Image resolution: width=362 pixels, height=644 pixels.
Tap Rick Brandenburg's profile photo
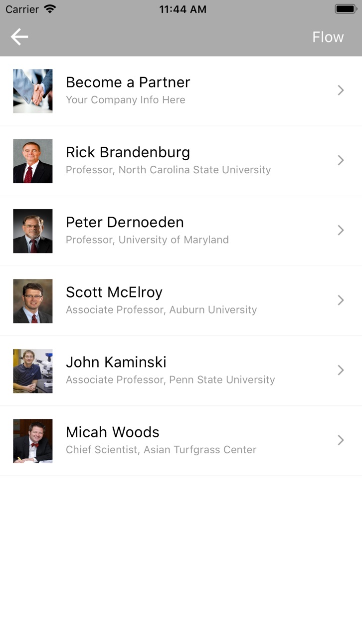[33, 161]
